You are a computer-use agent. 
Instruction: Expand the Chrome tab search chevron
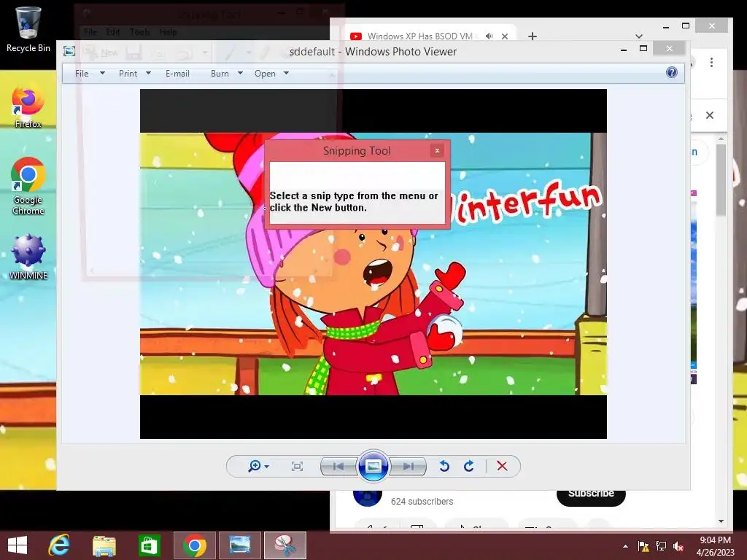(639, 36)
